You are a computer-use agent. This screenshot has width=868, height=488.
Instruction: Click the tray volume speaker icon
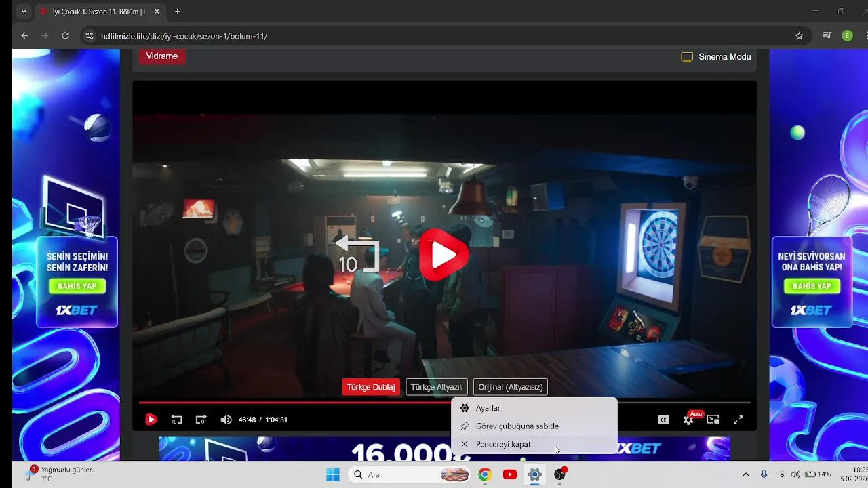pos(795,474)
